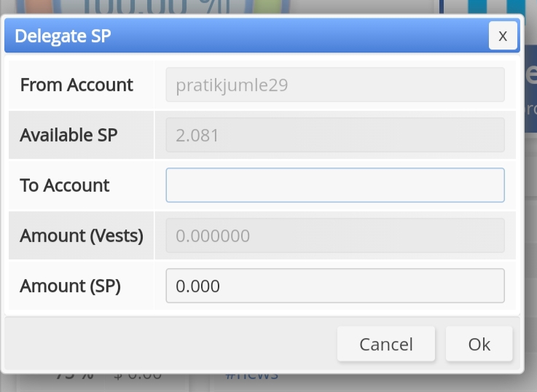
Task: Click the Available SP label
Action: tap(68, 135)
